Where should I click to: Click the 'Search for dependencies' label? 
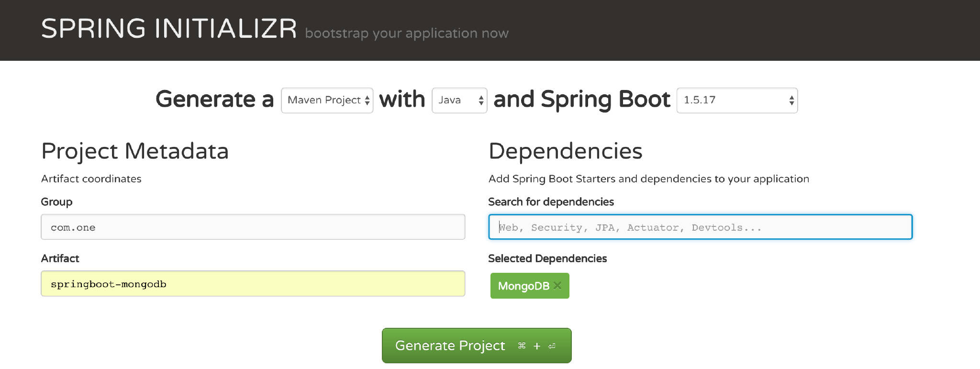click(x=551, y=202)
